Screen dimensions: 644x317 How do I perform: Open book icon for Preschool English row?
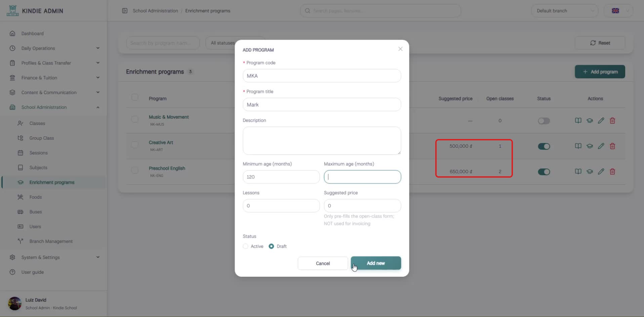point(578,172)
